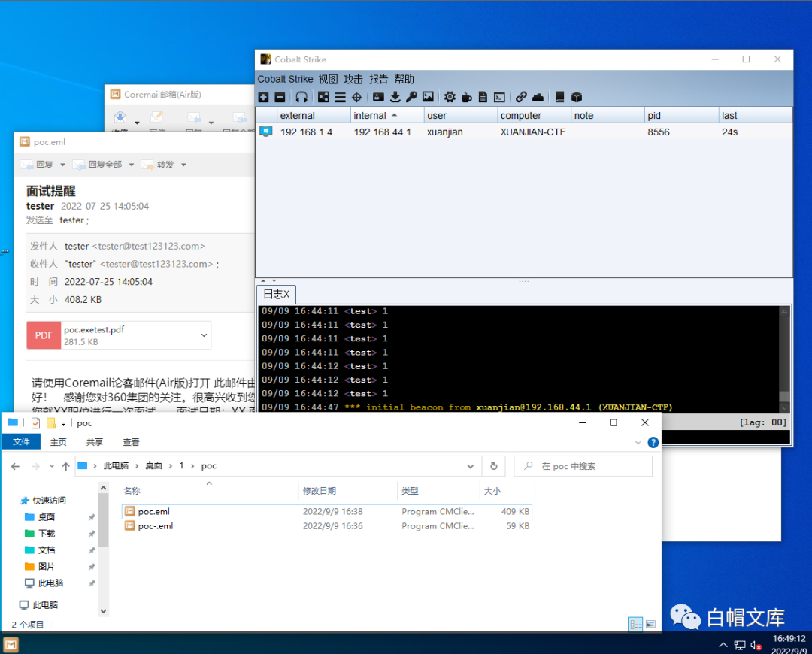Switch to the pivot graph view icon
The width and height of the screenshot is (812, 654).
pos(323,97)
